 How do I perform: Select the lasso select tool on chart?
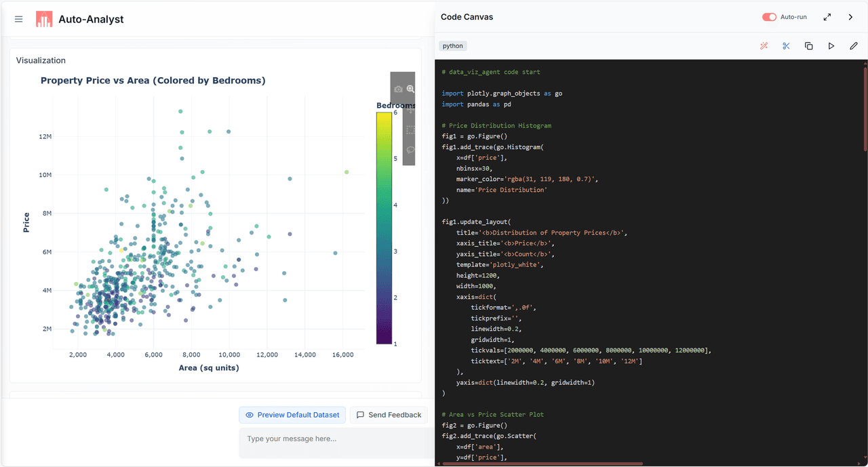[410, 150]
